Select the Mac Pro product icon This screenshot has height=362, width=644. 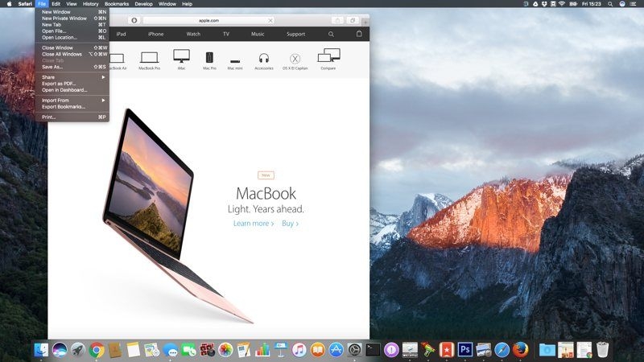[209, 61]
